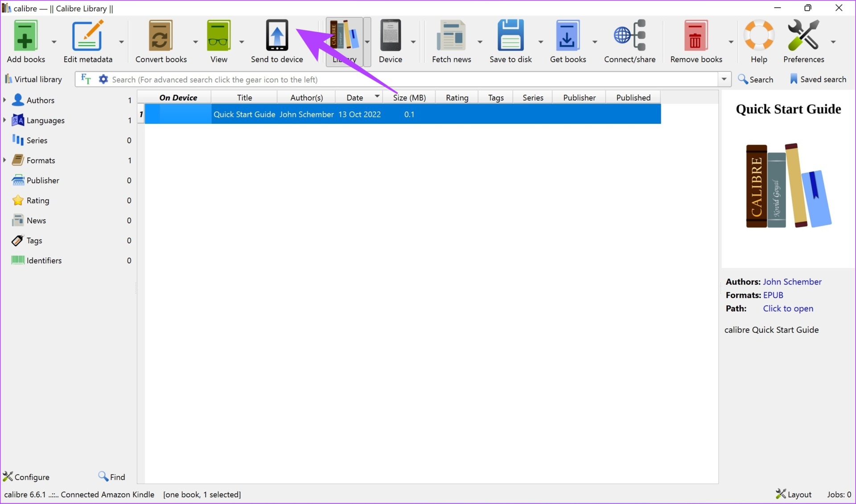Open the search history dropdown arrow
Viewport: 856px width, 504px height.
[x=724, y=79]
